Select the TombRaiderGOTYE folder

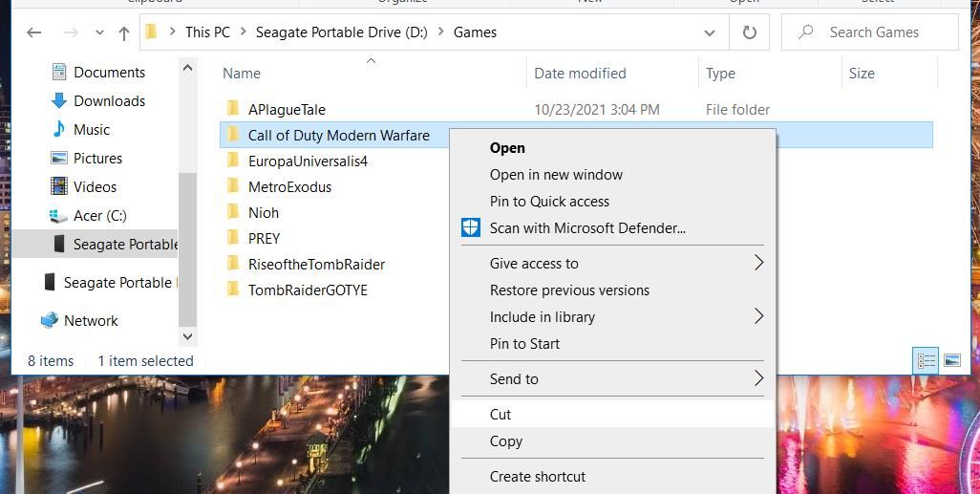[x=308, y=290]
